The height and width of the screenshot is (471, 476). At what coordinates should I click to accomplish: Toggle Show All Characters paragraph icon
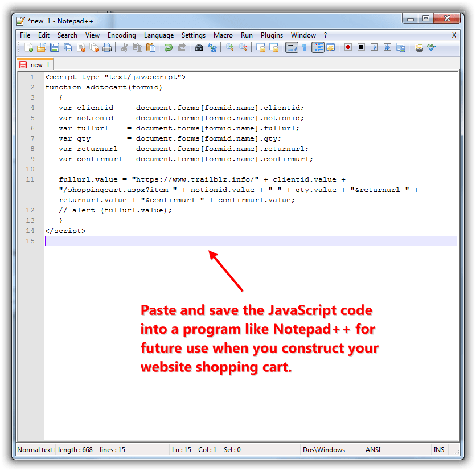point(304,48)
